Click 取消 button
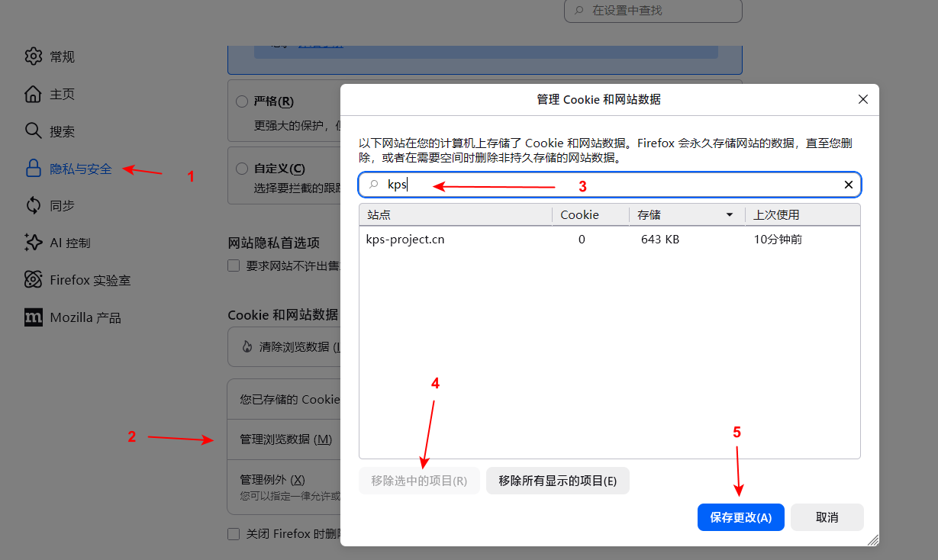The width and height of the screenshot is (938, 560). point(827,517)
